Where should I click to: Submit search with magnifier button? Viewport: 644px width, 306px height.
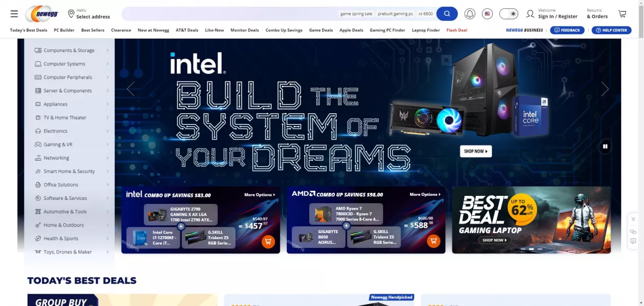click(x=447, y=14)
